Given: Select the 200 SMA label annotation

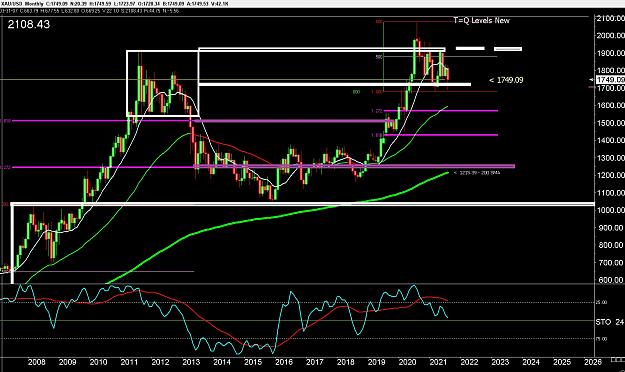Looking at the screenshot, I should point(477,173).
